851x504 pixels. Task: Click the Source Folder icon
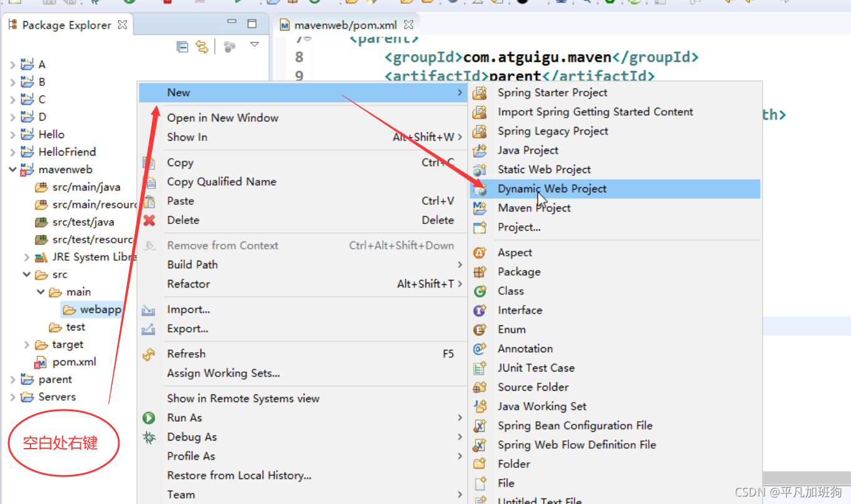(x=479, y=388)
